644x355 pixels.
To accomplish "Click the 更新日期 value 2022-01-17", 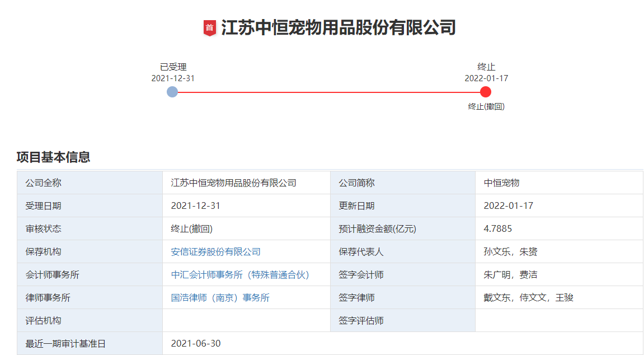I will (x=509, y=206).
